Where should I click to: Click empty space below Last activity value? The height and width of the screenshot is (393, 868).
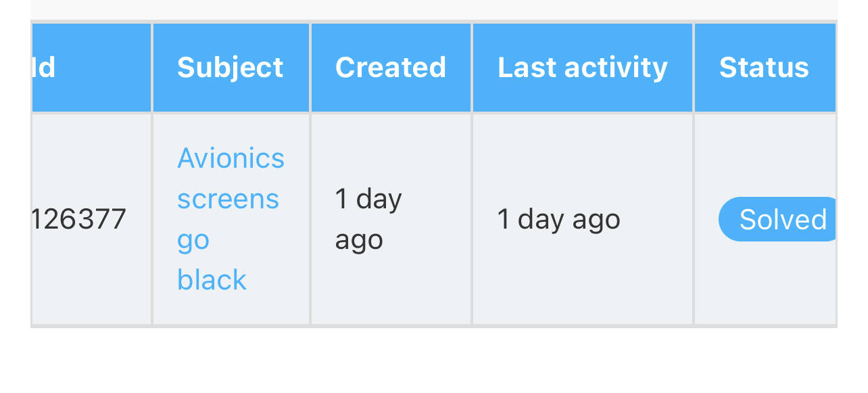tap(581, 284)
